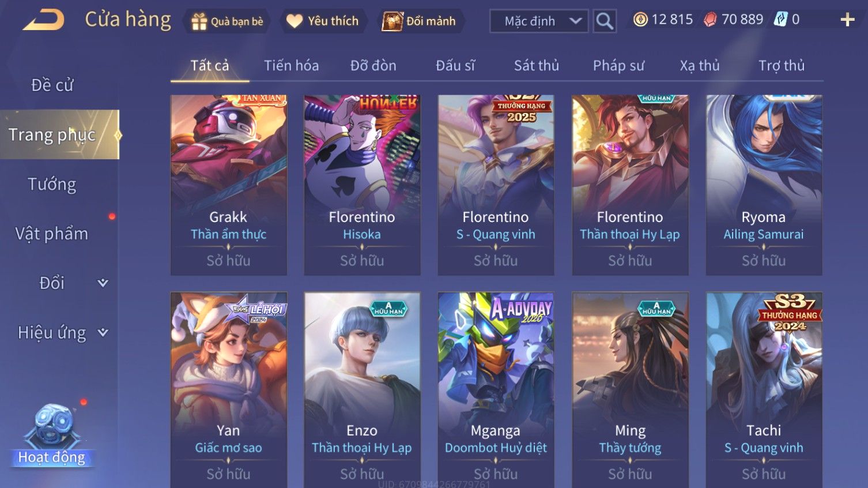Switch to the Pháp sư tab
Screen dimensions: 868x488
pos(618,66)
